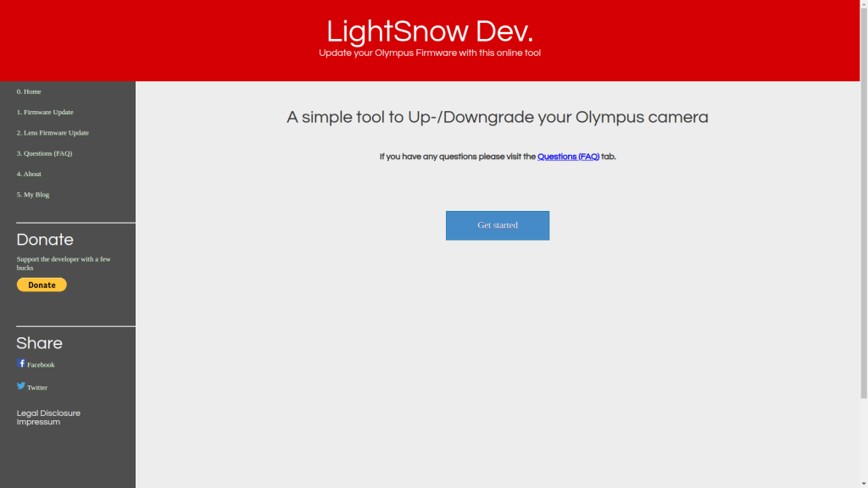Go to the Firmware Update page
Image resolution: width=868 pixels, height=488 pixels.
pos(45,113)
